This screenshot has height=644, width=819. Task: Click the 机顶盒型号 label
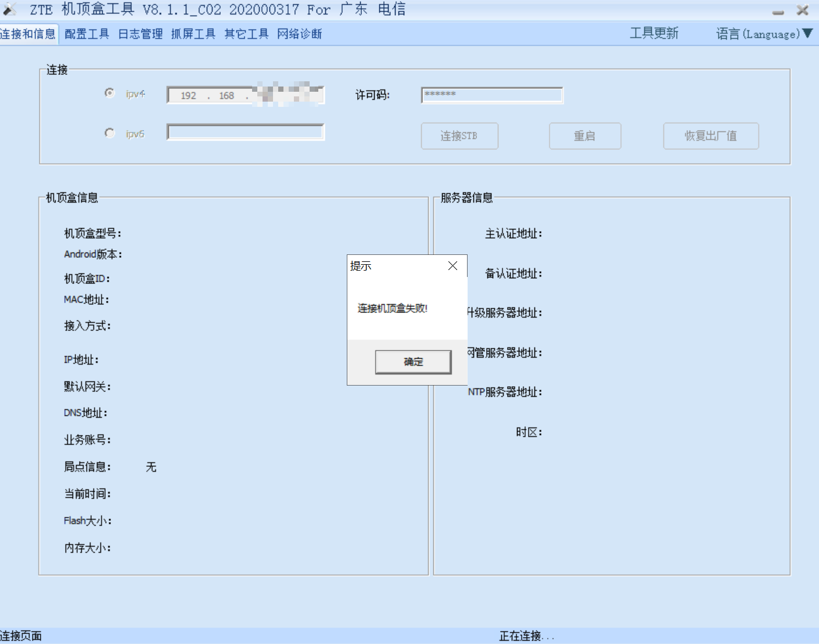tap(93, 233)
